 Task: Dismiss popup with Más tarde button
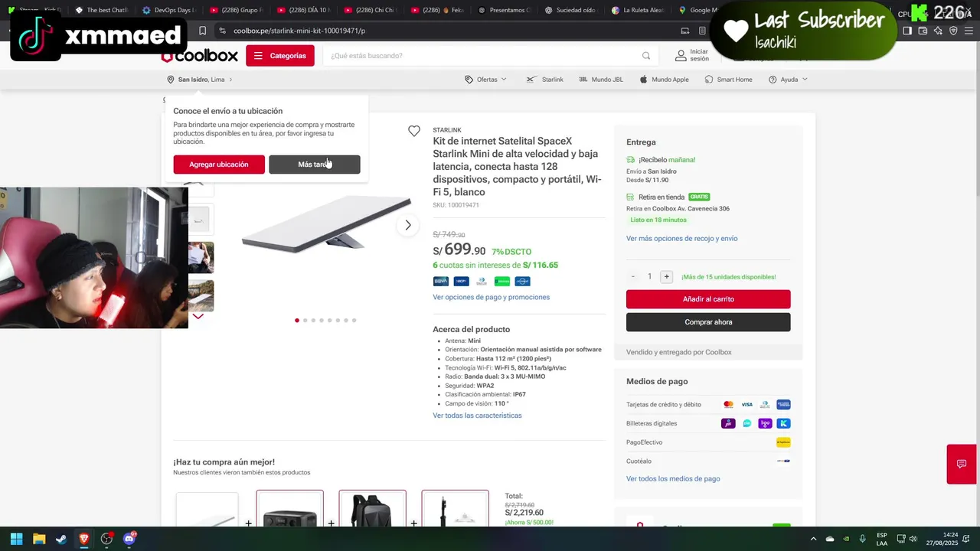(x=315, y=165)
